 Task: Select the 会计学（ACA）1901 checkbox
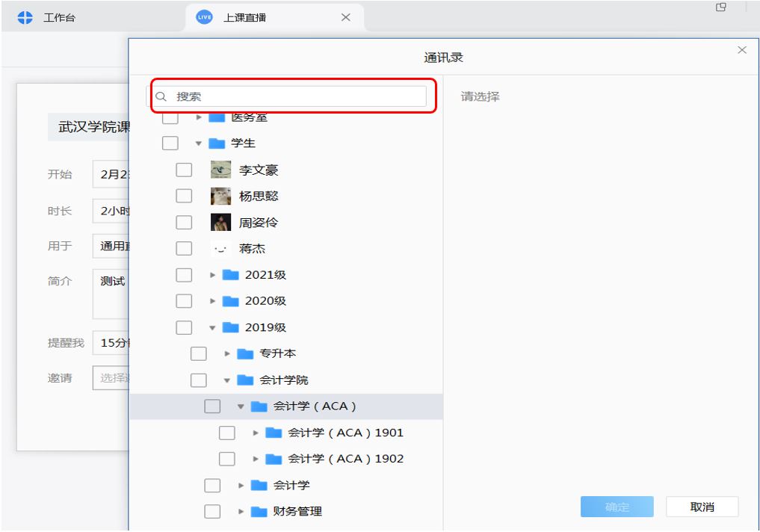227,433
